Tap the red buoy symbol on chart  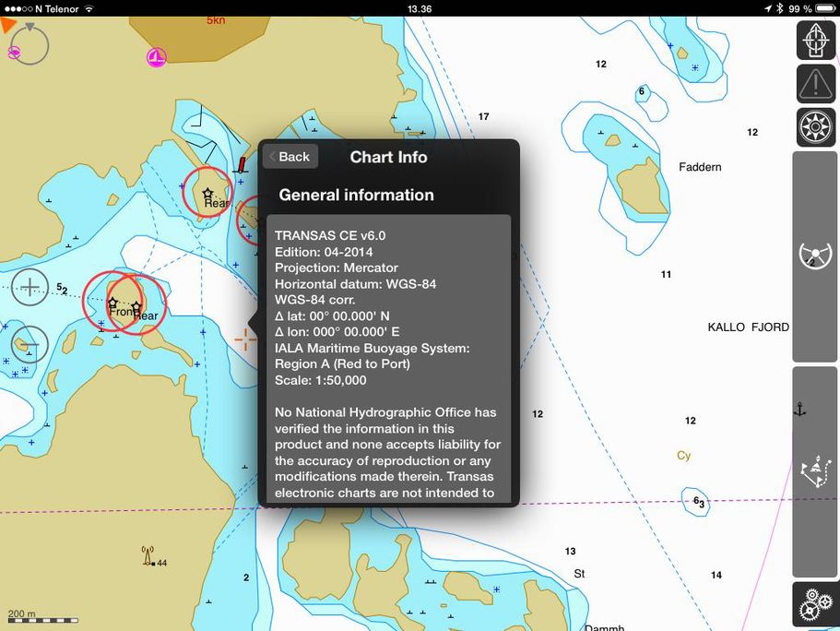pos(241,164)
